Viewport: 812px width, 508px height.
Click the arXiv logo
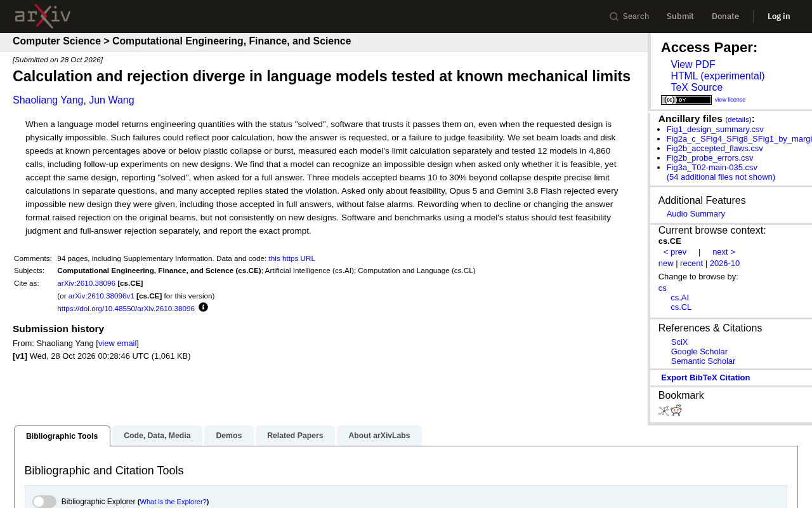click(x=43, y=17)
